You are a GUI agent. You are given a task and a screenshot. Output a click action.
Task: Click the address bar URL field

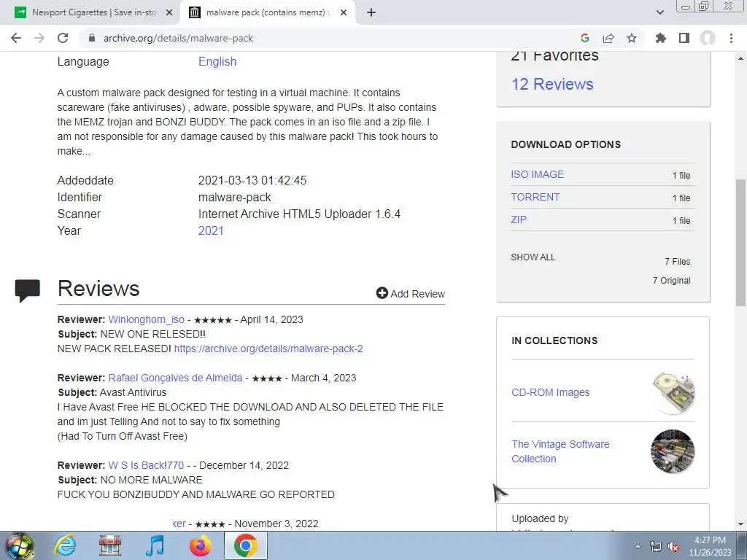click(329, 38)
